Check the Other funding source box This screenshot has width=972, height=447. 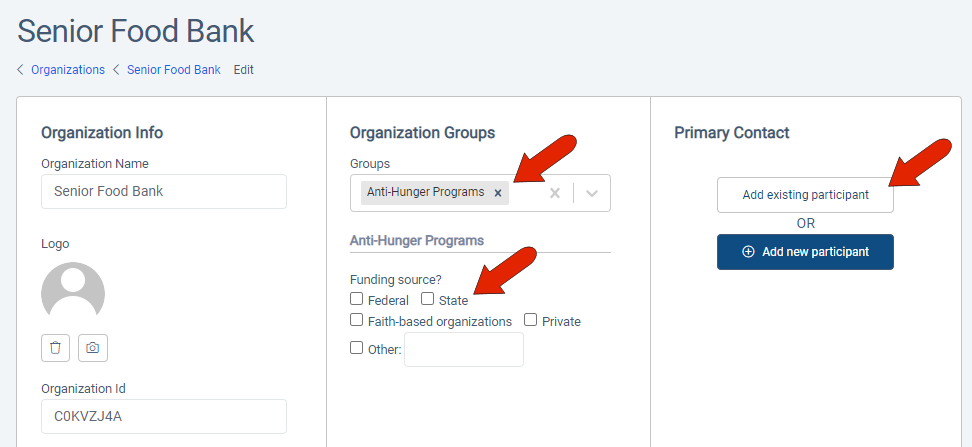356,349
